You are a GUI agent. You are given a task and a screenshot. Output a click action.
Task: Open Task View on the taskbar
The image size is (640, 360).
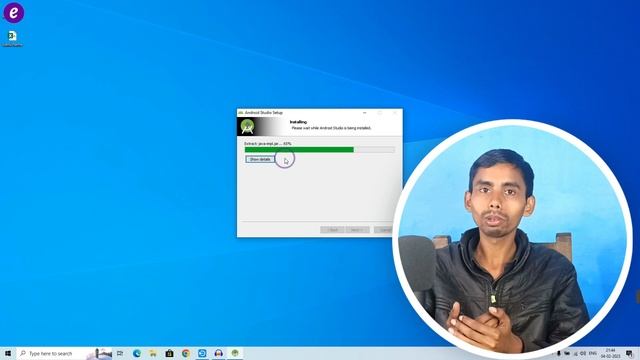click(x=120, y=353)
